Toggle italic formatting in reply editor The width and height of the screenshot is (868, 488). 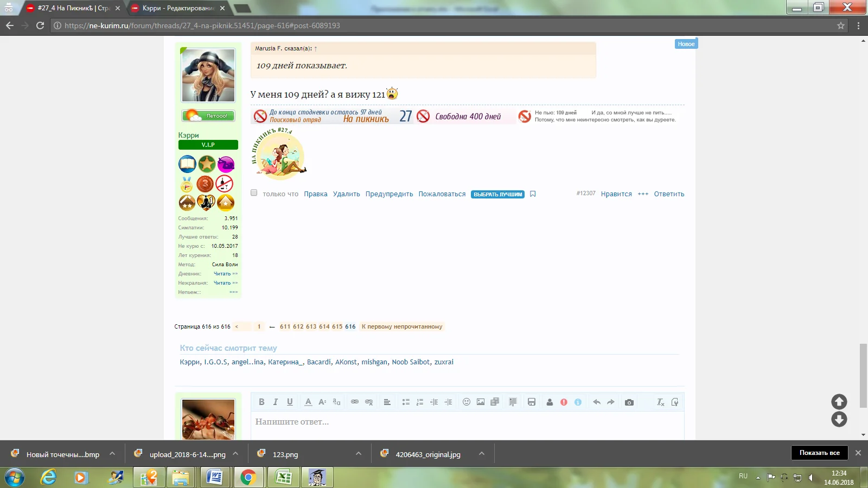[276, 402]
